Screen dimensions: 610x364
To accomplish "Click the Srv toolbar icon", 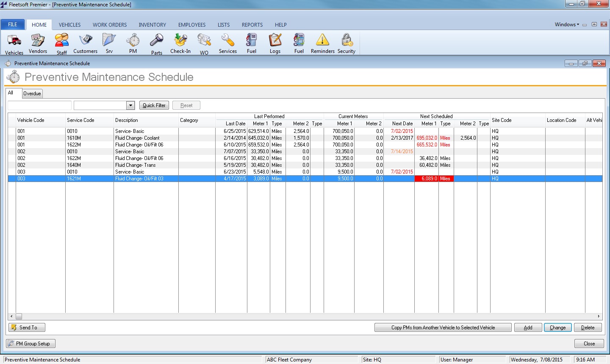I will click(x=109, y=44).
